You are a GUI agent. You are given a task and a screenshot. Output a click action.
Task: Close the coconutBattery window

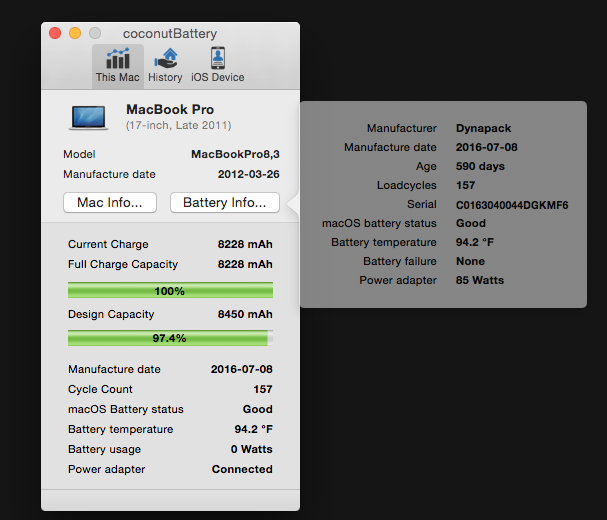tap(55, 33)
